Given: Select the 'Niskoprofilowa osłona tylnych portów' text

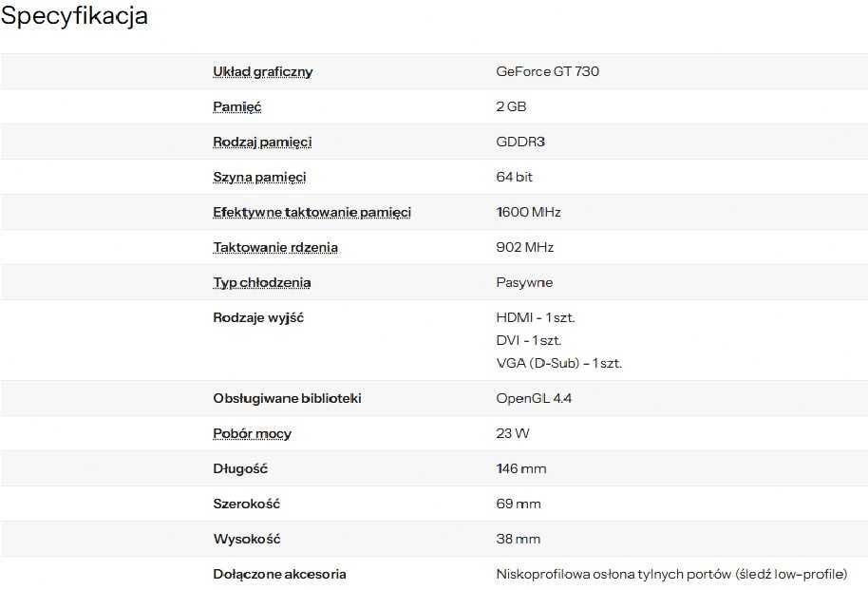Looking at the screenshot, I should click(613, 575).
